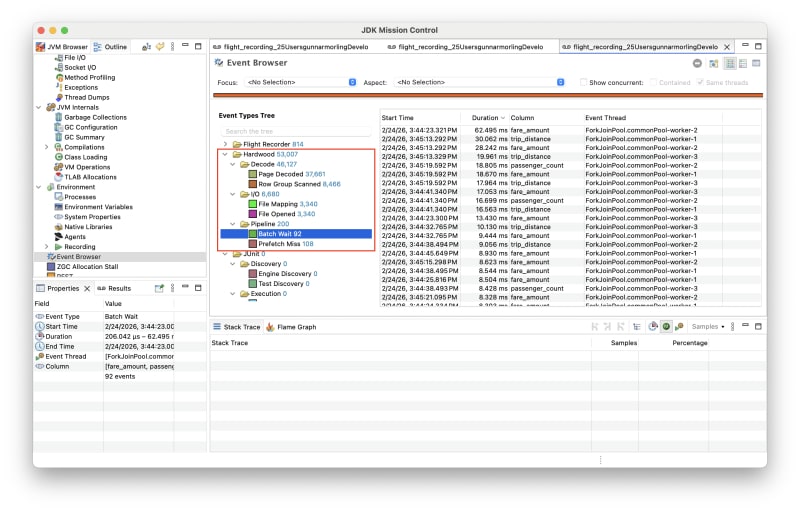Open Thread Dumps in the JVM Browser tree
Image resolution: width=800 pixels, height=511 pixels.
tap(88, 97)
